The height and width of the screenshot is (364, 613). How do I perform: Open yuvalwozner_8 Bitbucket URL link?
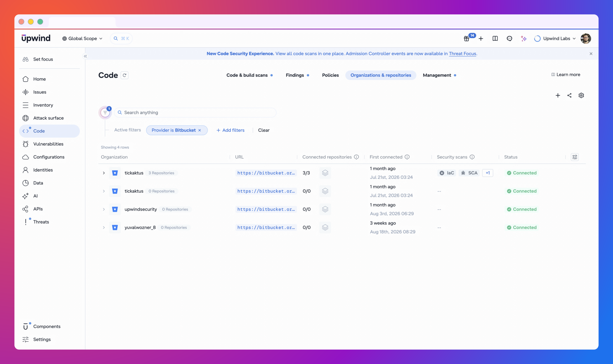266,227
